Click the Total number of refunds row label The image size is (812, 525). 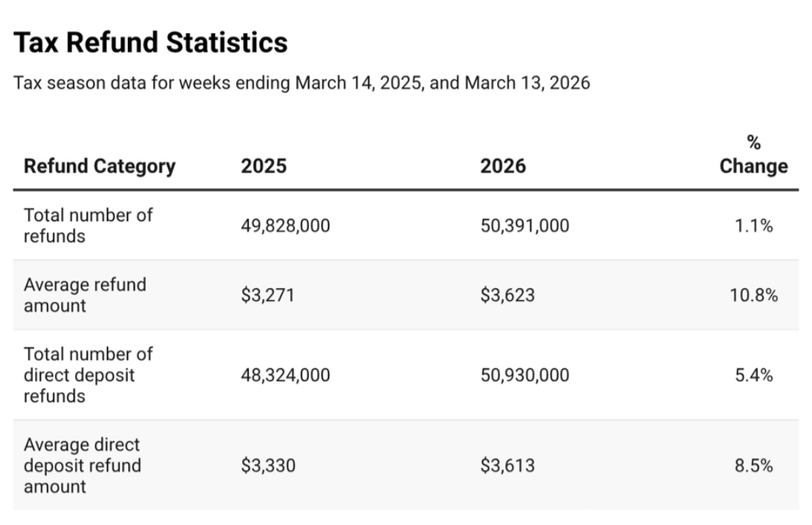point(88,226)
